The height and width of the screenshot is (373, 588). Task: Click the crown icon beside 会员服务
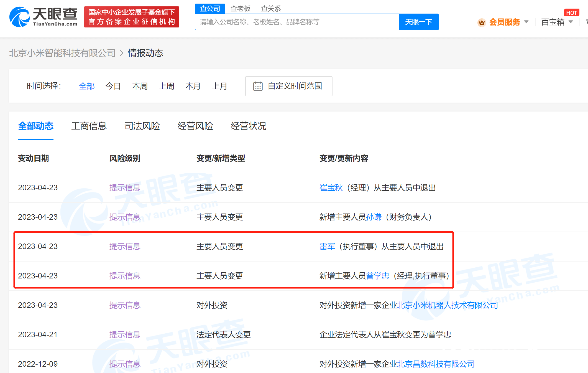coord(482,22)
